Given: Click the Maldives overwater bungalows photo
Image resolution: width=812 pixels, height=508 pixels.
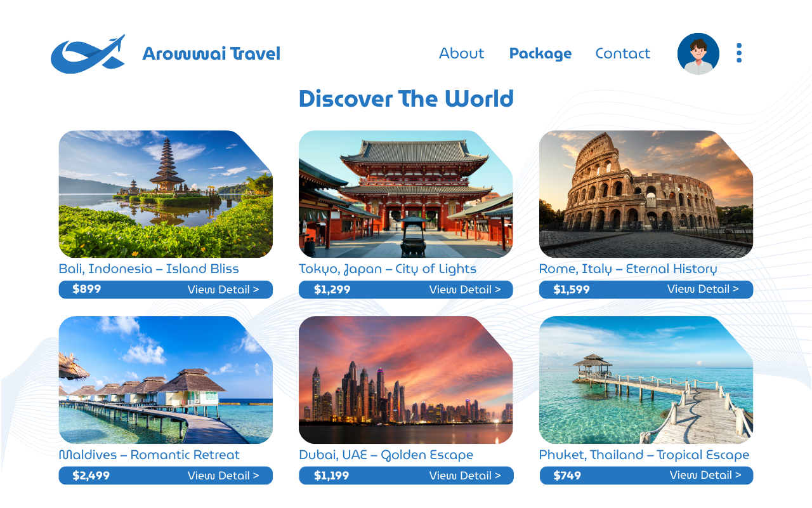Looking at the screenshot, I should pos(166,380).
